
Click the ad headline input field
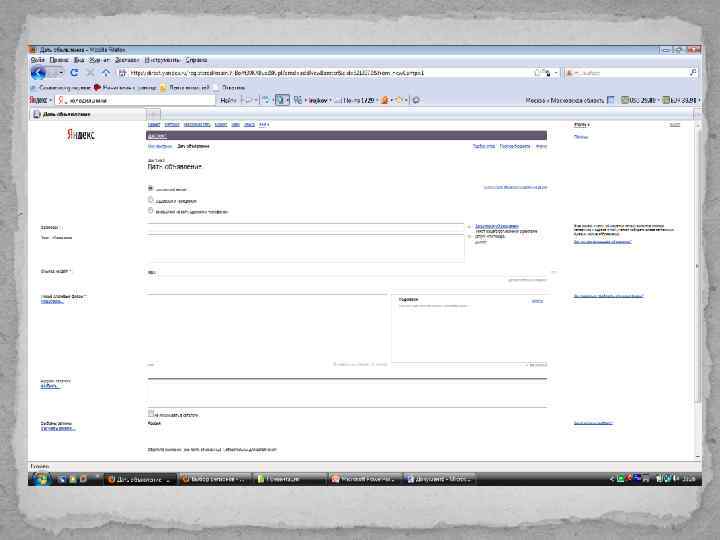tap(306, 227)
